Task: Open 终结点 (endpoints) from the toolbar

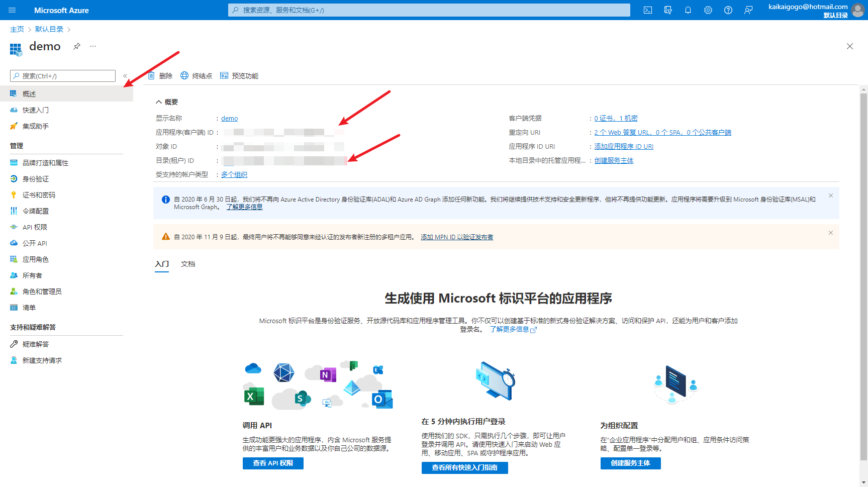Action: coord(196,76)
